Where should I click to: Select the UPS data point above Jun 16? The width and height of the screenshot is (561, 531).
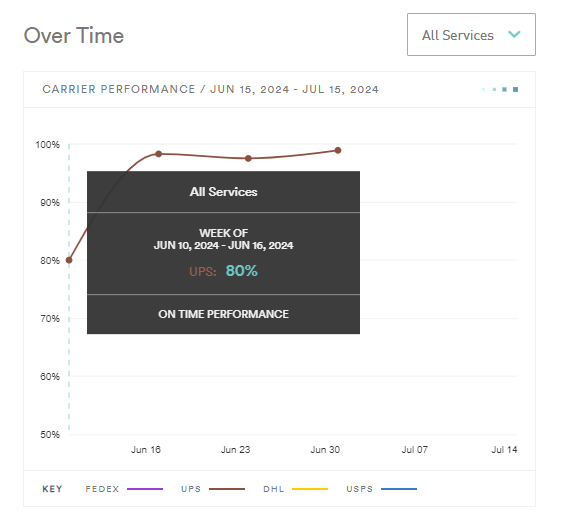[158, 154]
